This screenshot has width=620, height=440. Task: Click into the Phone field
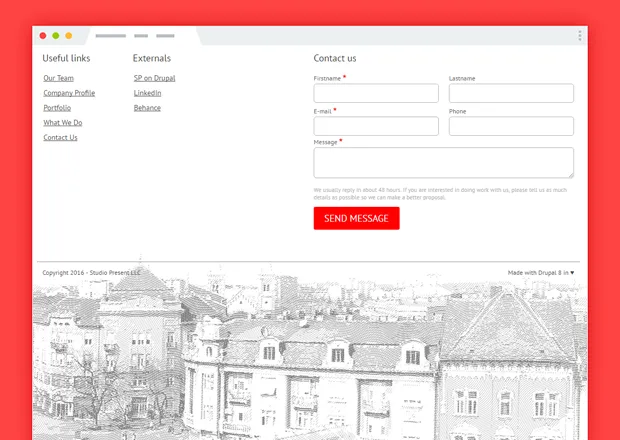(511, 126)
